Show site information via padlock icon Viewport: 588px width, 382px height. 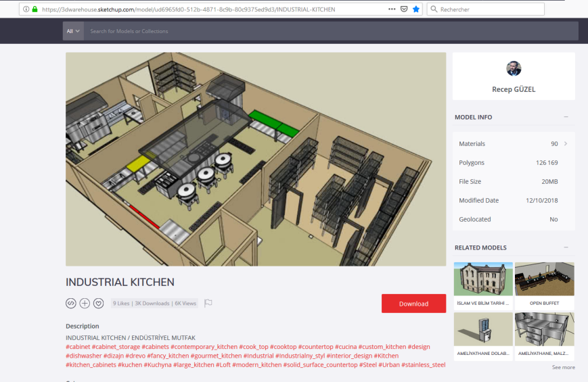coord(35,9)
